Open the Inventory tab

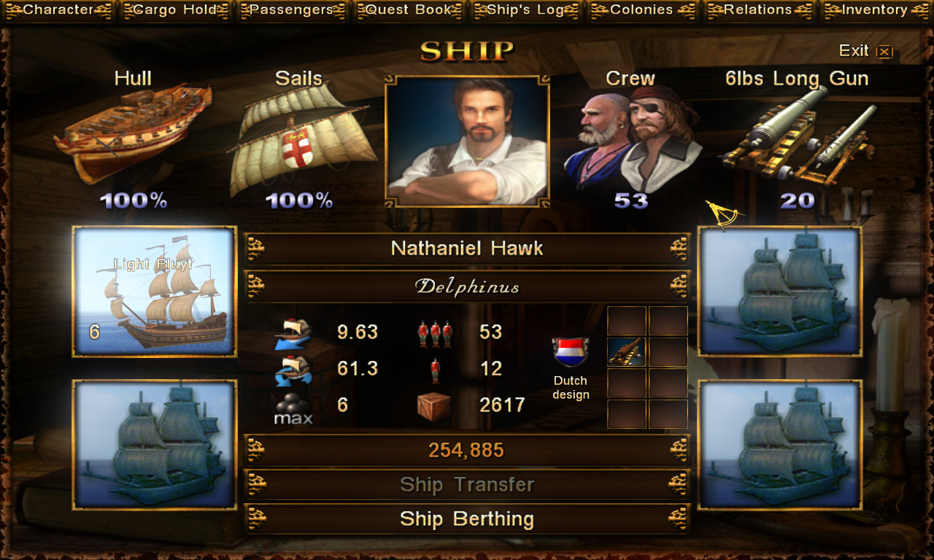click(876, 10)
